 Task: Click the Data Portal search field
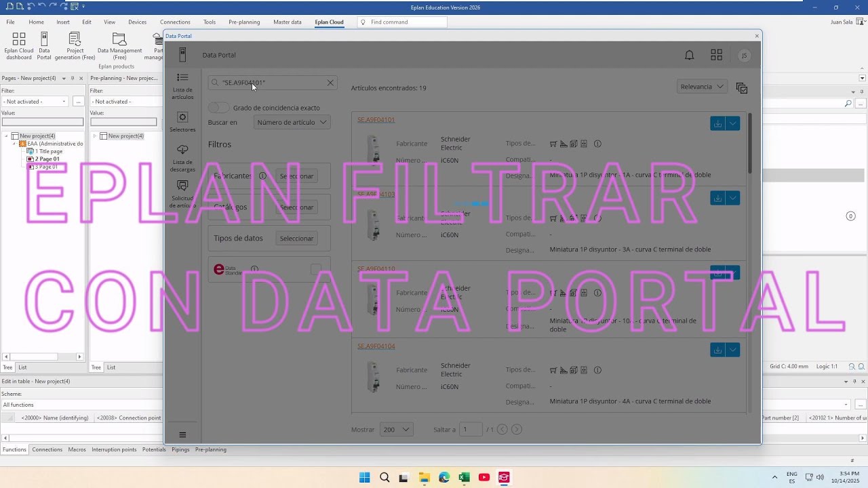click(x=271, y=83)
